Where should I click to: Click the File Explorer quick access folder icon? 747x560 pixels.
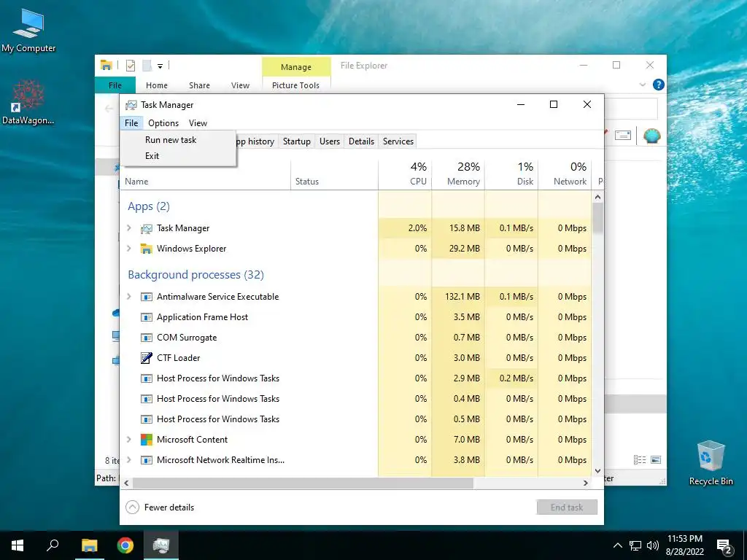pos(107,65)
